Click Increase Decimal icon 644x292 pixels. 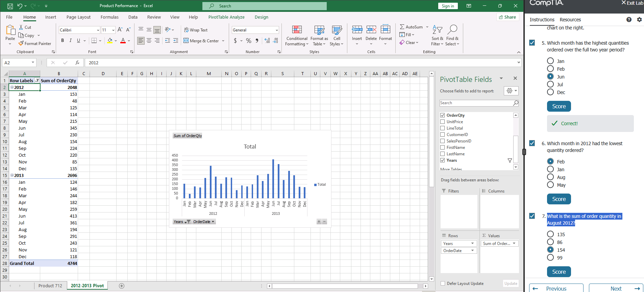(x=267, y=41)
